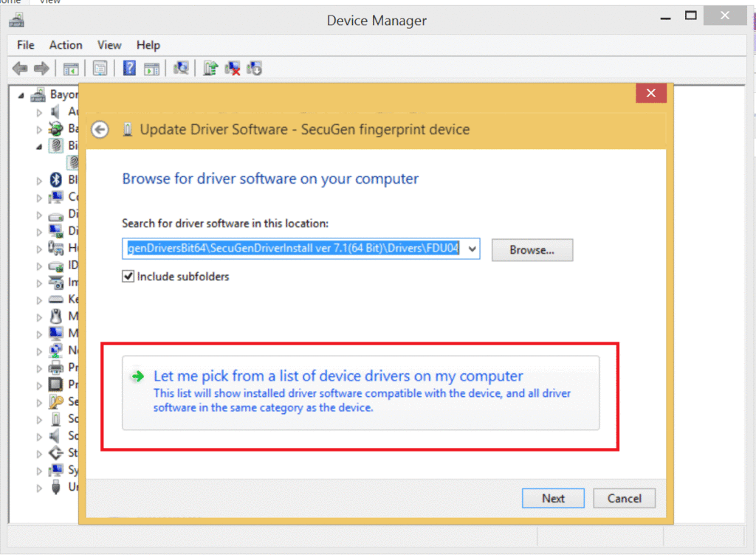Click the Browse... button
The height and width of the screenshot is (560, 756).
(x=532, y=249)
